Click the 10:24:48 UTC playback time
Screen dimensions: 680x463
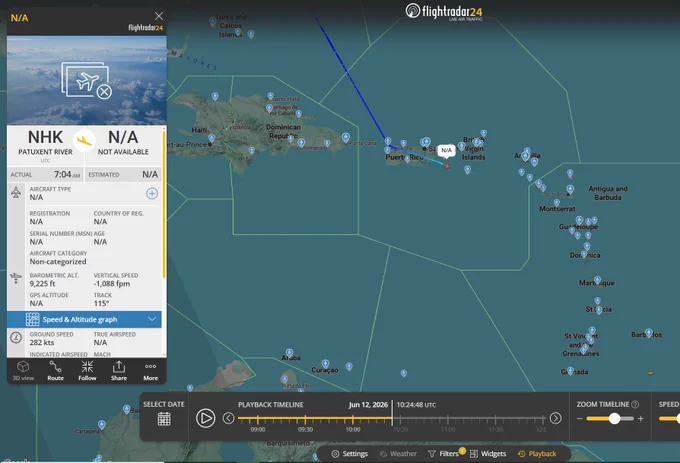point(416,404)
